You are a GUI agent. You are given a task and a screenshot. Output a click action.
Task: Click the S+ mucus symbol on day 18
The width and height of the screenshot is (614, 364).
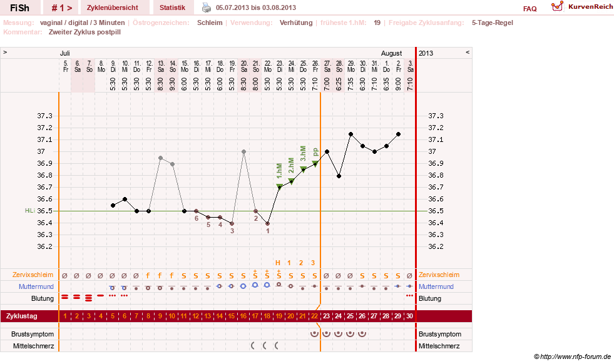[267, 275]
